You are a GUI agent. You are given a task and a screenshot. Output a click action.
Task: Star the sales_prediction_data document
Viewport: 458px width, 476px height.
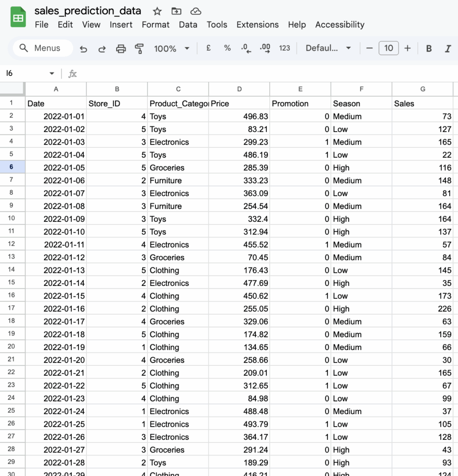point(157,11)
